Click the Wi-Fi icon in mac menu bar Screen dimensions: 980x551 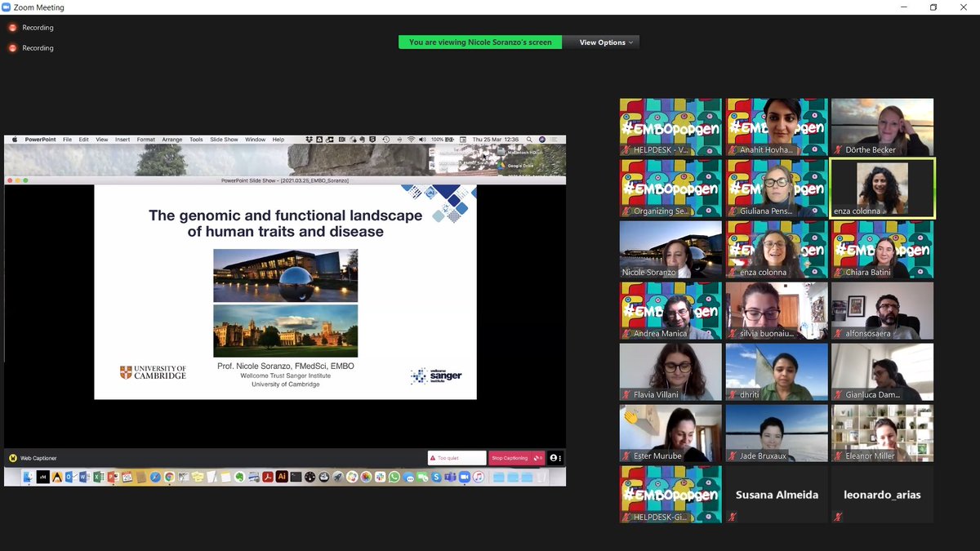(411, 140)
